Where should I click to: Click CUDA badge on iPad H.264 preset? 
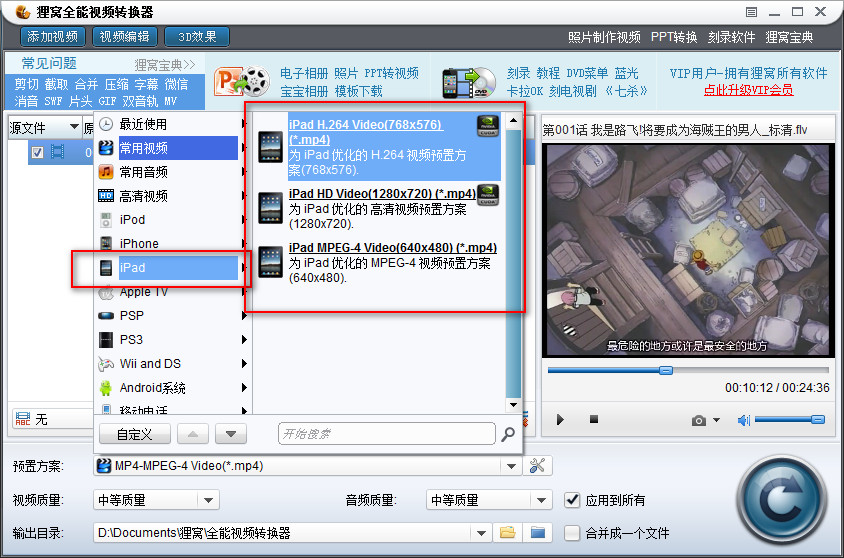click(x=488, y=126)
